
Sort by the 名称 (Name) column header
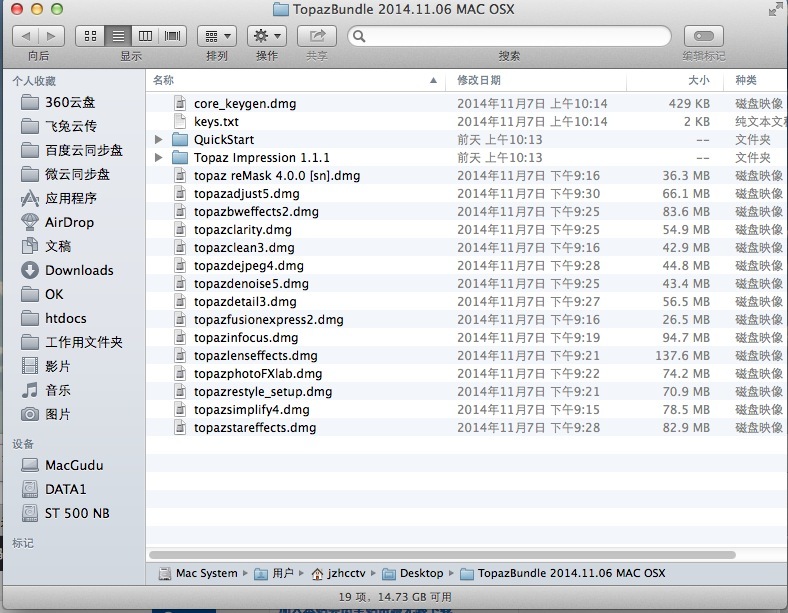point(296,80)
